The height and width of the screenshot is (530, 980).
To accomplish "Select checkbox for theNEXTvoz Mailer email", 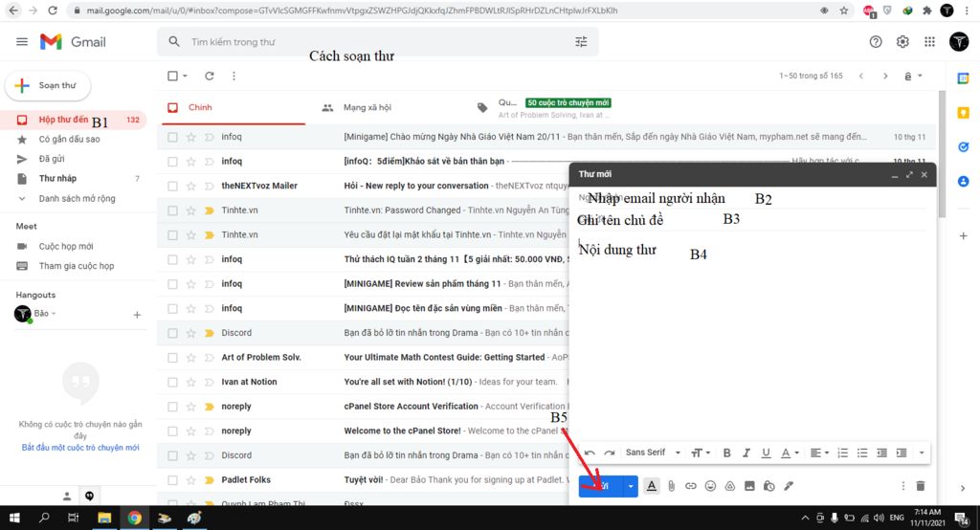I will tap(172, 186).
